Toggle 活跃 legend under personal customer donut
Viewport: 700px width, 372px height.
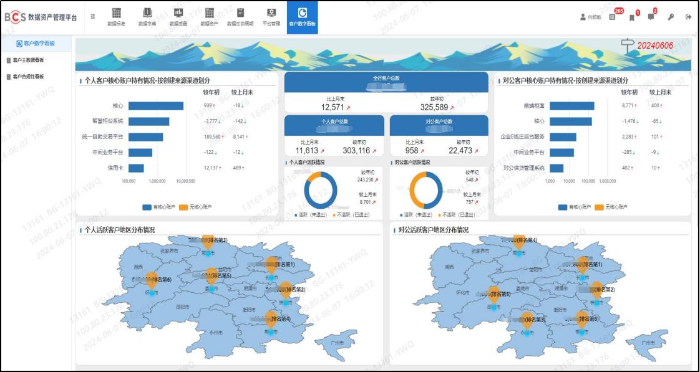pos(311,215)
